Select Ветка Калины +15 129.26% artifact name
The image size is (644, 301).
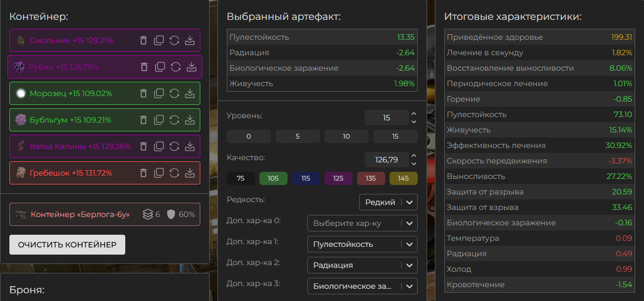pos(80,146)
